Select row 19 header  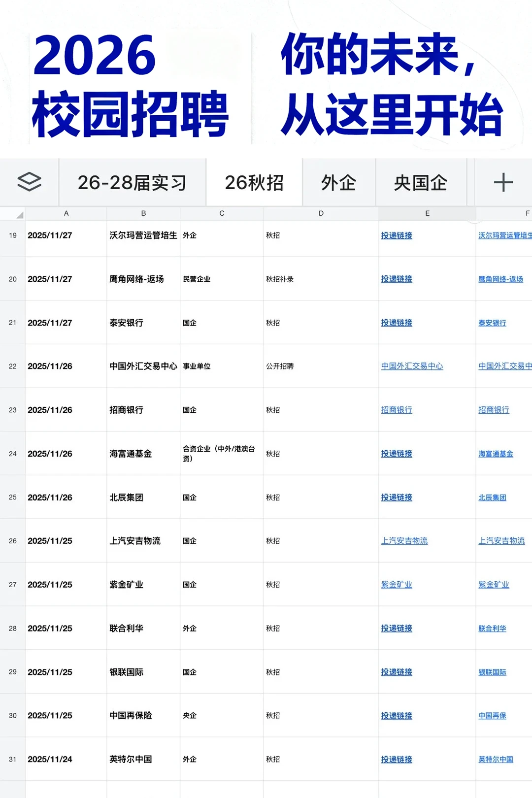pyautogui.click(x=13, y=235)
